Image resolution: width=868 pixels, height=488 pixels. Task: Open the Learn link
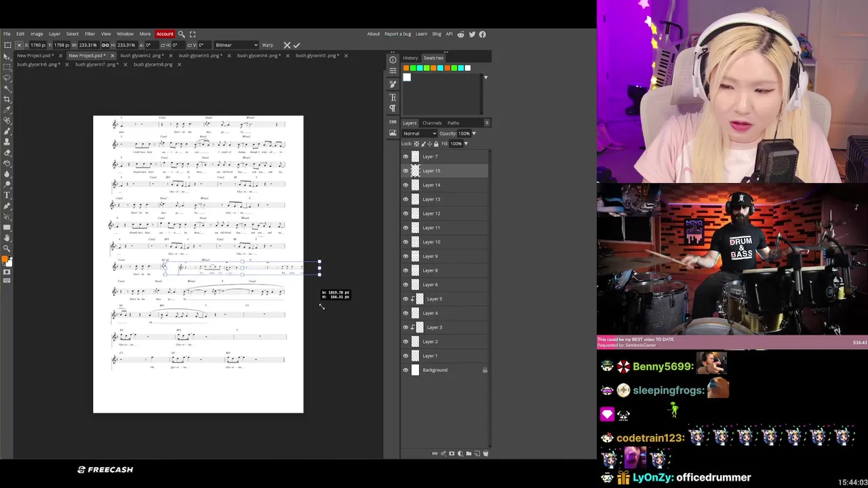pos(421,34)
